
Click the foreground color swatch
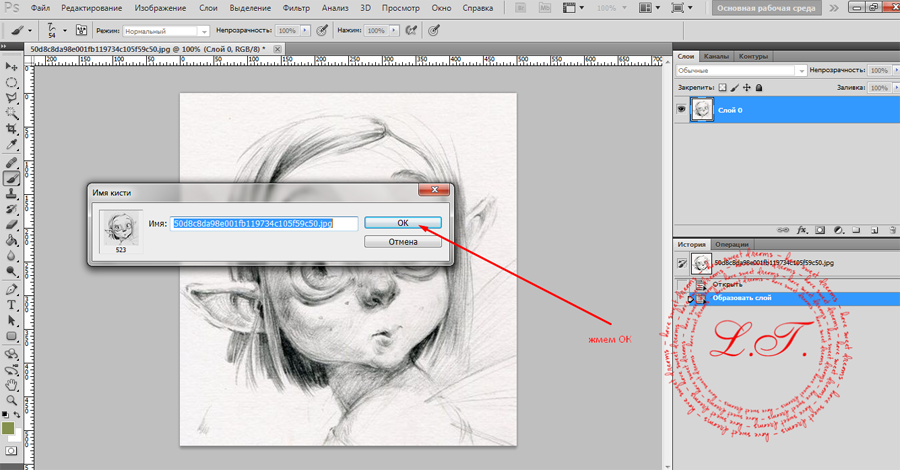(x=8, y=428)
